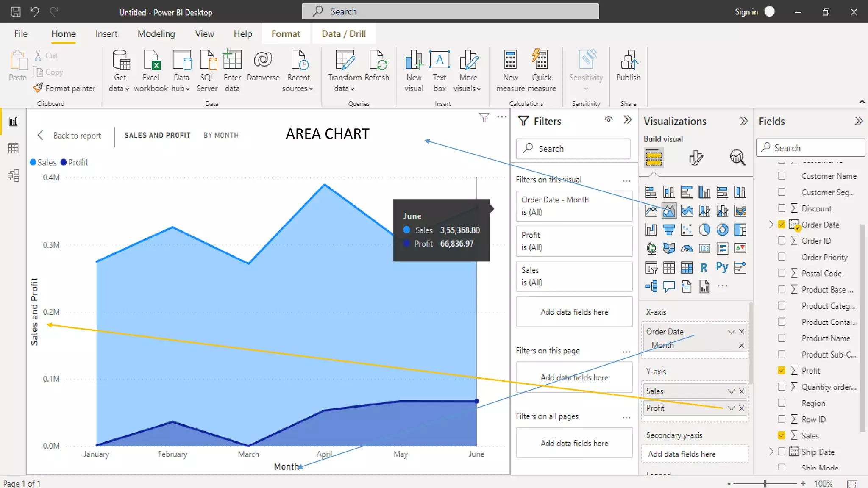Open the Data view sidebar icon

(x=13, y=148)
